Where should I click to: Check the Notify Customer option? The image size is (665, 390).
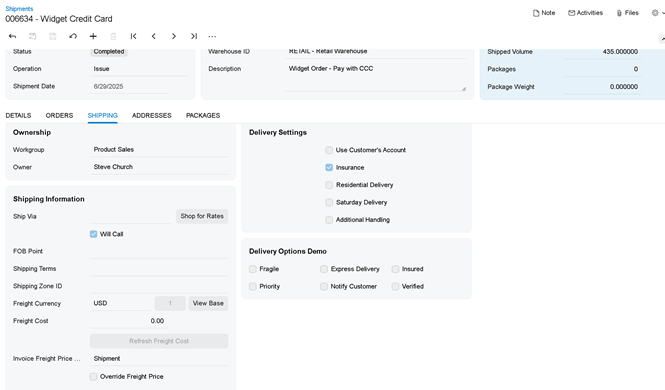click(324, 287)
